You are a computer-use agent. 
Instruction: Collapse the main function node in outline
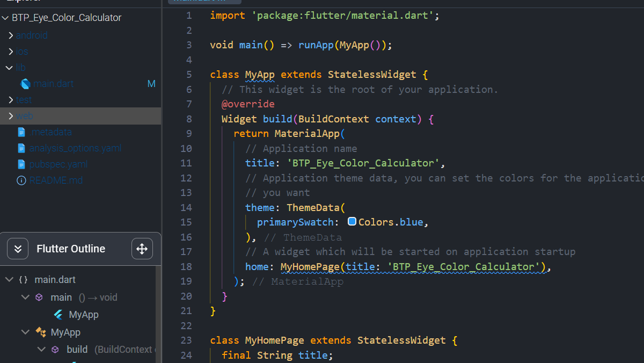25,297
